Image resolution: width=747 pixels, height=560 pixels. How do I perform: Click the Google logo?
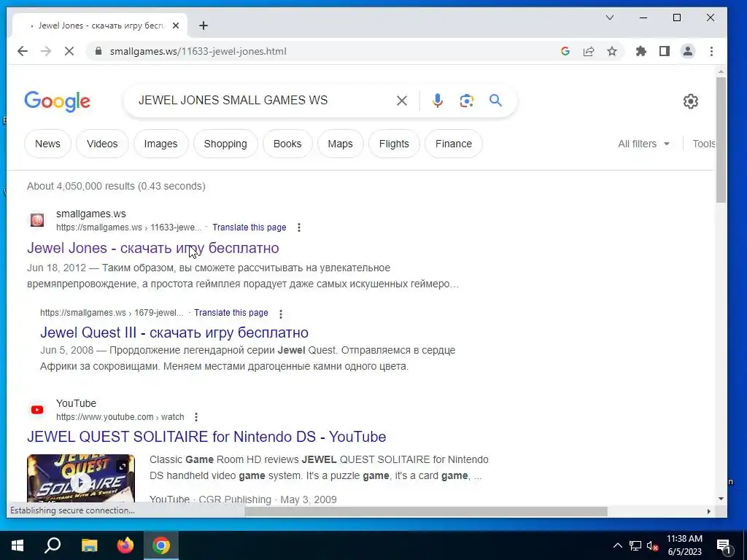tap(57, 101)
